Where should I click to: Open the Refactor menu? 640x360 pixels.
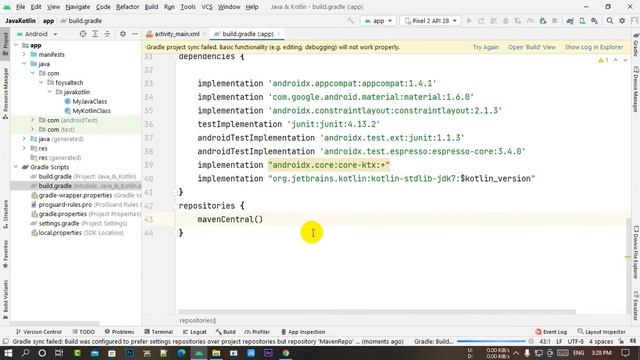pyautogui.click(x=127, y=7)
